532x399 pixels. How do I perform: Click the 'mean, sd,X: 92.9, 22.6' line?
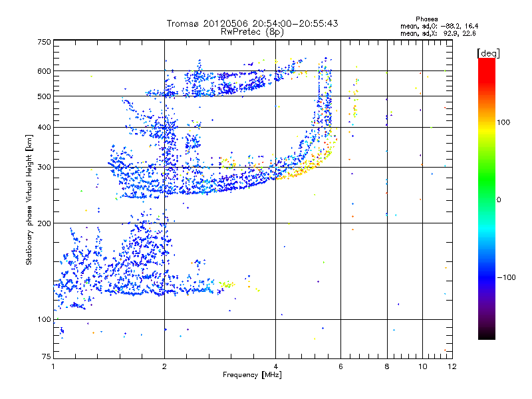coord(438,33)
